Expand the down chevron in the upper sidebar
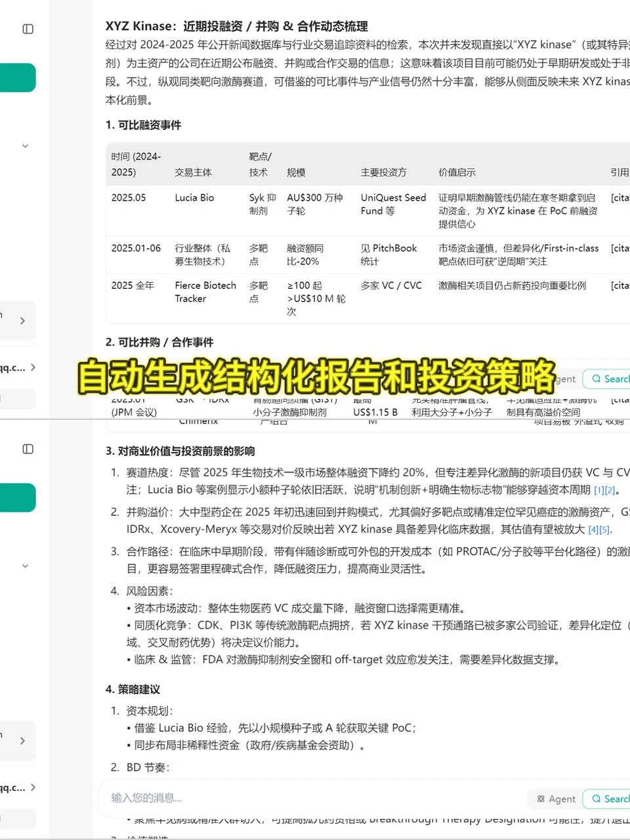The width and height of the screenshot is (630, 840). point(26,146)
